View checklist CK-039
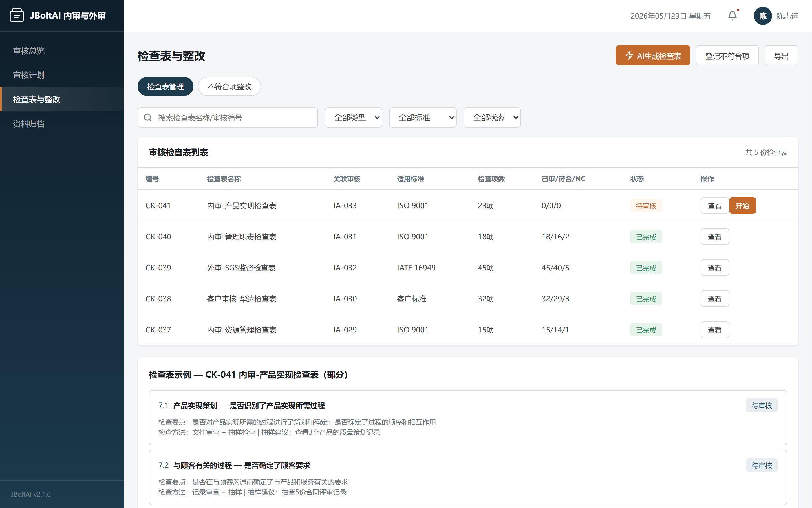The height and width of the screenshot is (508, 812). (715, 268)
